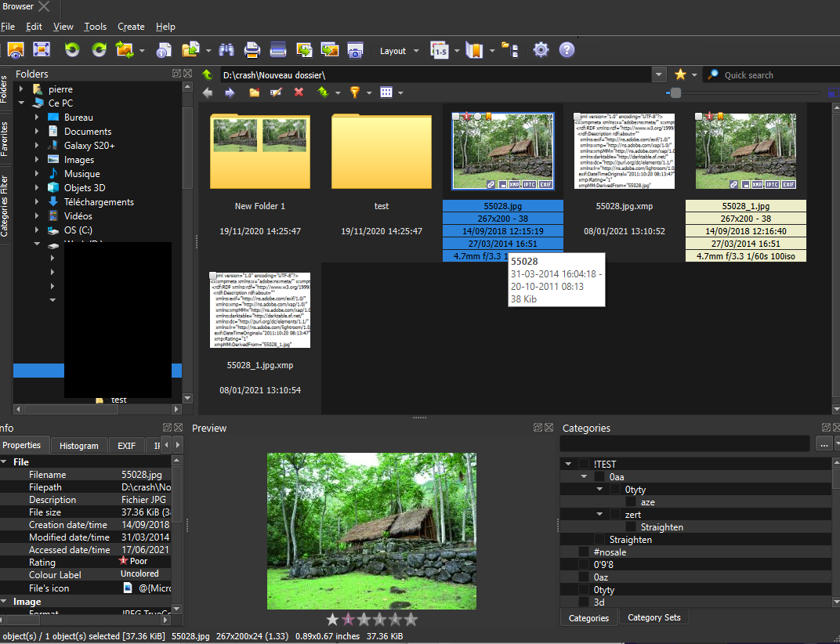The width and height of the screenshot is (840, 644).
Task: Click the new folder icon
Action: pyautogui.click(x=254, y=92)
